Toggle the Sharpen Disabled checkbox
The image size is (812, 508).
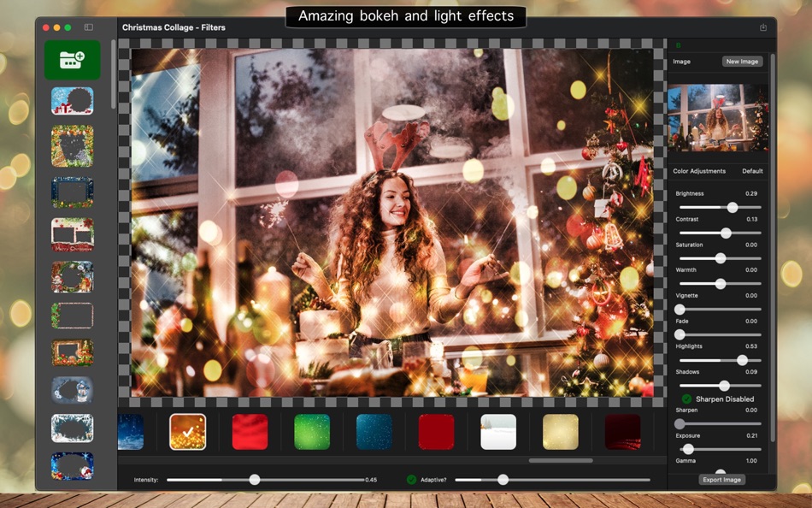(x=686, y=399)
